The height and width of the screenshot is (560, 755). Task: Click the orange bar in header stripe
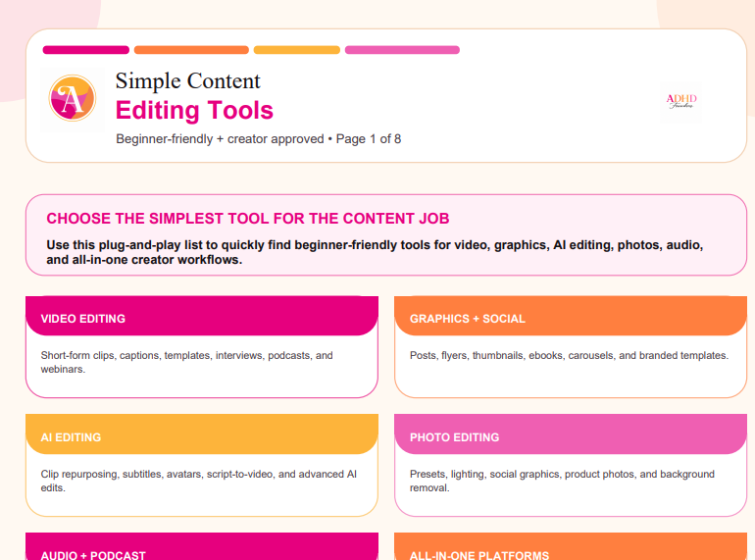(x=191, y=50)
